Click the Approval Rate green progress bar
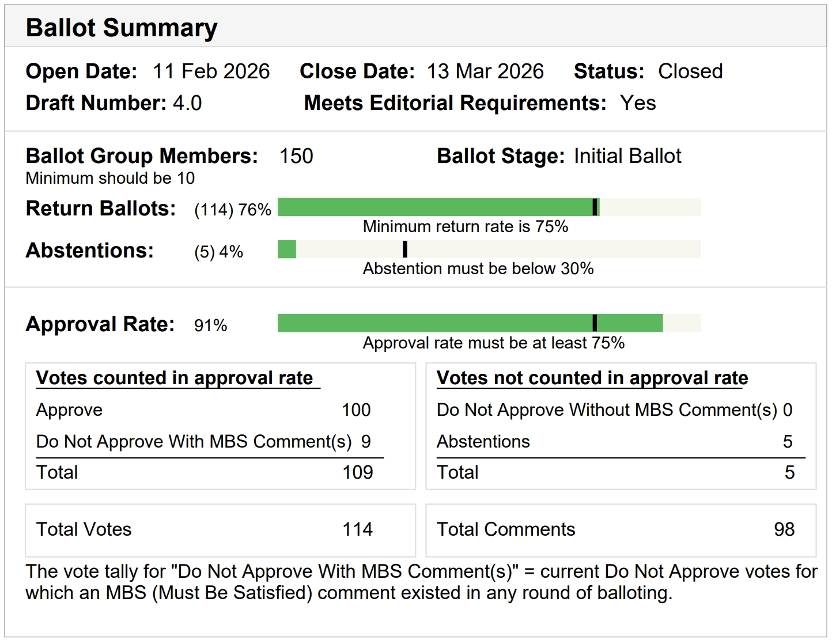Screen dimensions: 832x644 coord(470,323)
